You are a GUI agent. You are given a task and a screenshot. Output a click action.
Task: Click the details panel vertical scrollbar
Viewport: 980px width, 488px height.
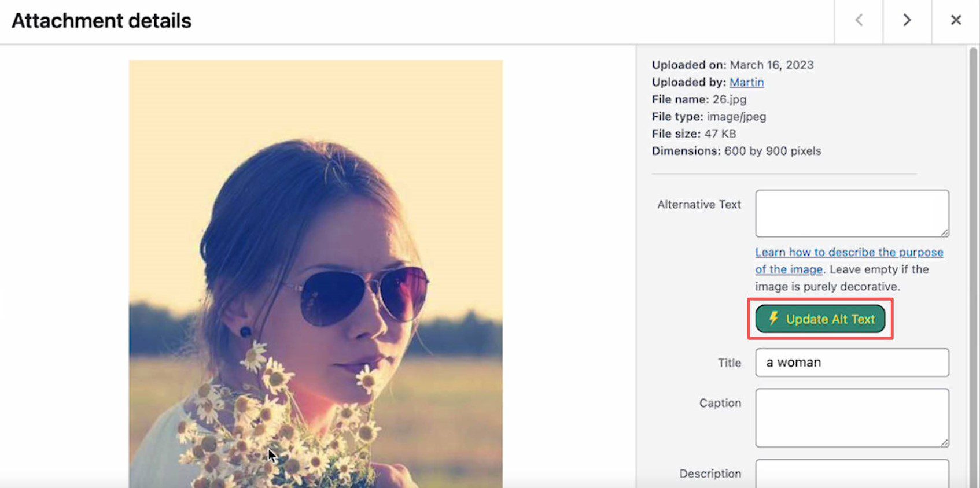pos(973,267)
